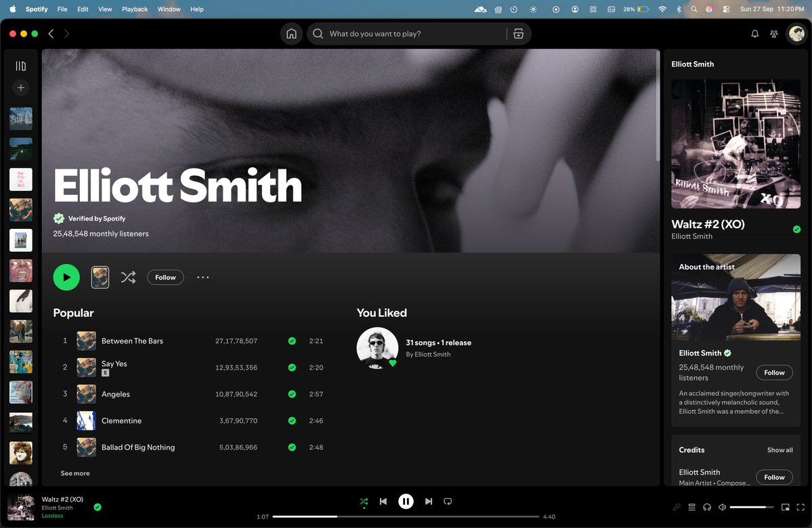Screen dimensions: 812x528
Task: Open Spotlight search in menu bar
Action: (694, 9)
